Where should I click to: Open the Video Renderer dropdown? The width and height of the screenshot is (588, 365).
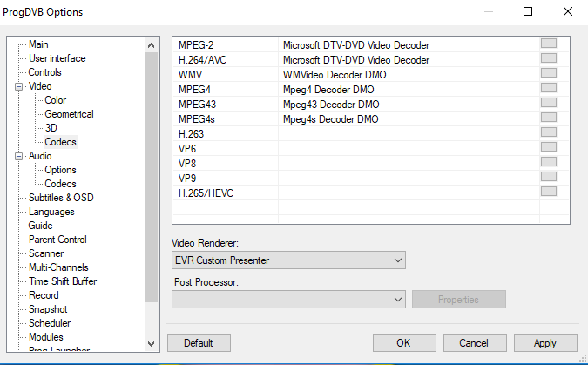[x=288, y=260]
